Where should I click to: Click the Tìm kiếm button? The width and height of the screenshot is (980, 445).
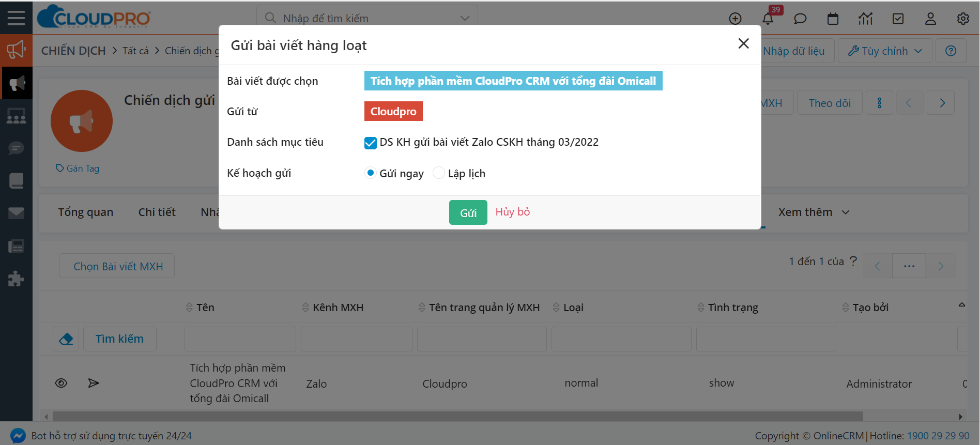[x=119, y=339]
